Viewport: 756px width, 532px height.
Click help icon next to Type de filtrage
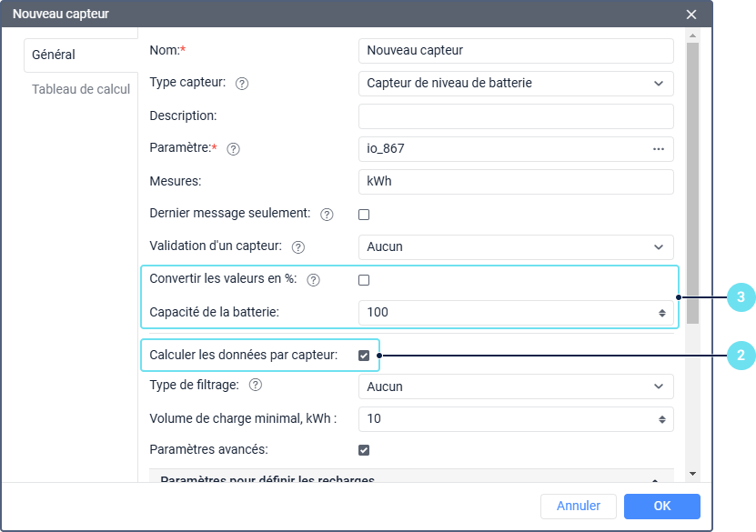click(255, 386)
